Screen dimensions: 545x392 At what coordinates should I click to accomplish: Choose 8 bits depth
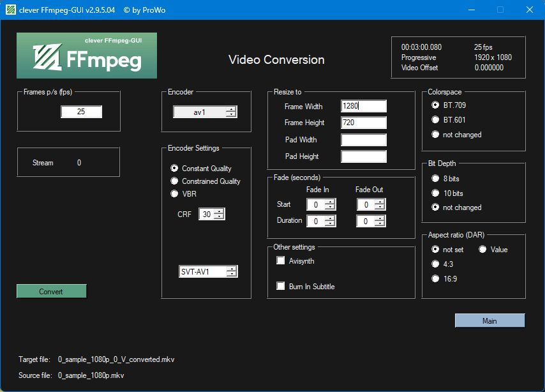(x=435, y=178)
